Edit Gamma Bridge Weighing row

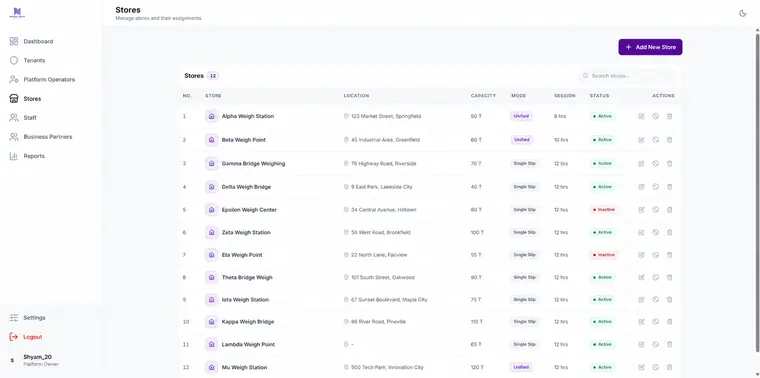click(641, 164)
